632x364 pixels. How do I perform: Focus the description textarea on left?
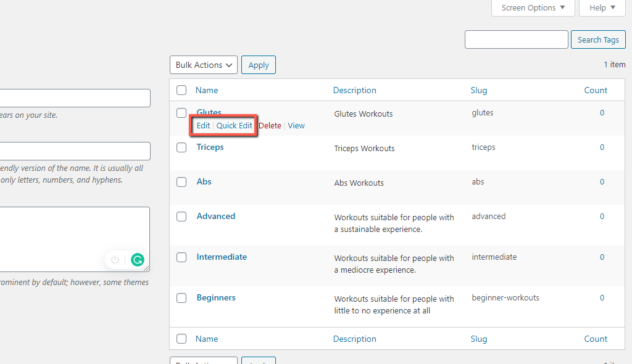pyautogui.click(x=75, y=239)
